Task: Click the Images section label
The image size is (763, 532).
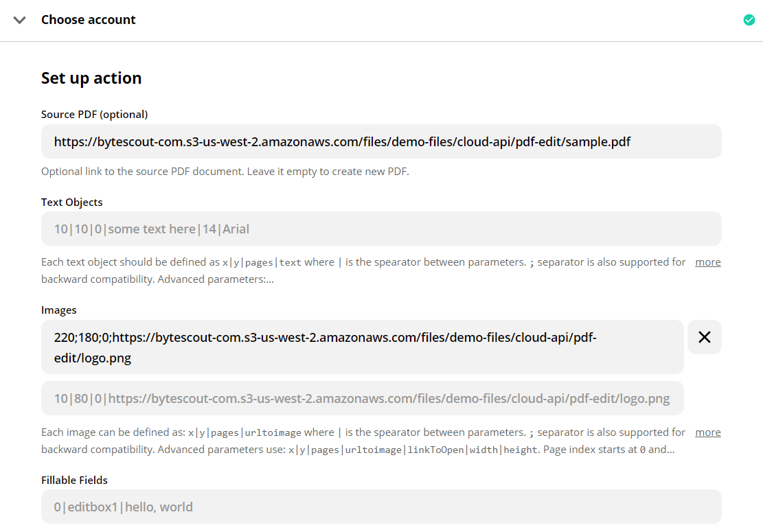Action: coord(59,310)
